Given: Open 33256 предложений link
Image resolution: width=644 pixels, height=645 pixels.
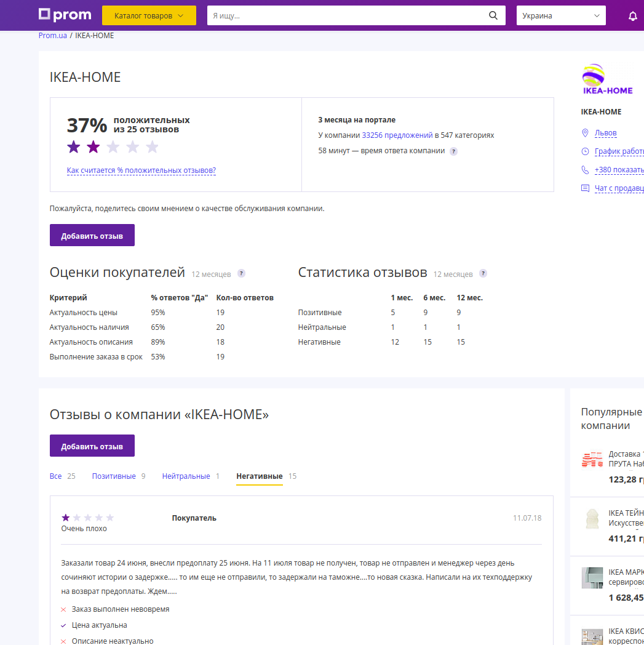Looking at the screenshot, I should pyautogui.click(x=397, y=135).
